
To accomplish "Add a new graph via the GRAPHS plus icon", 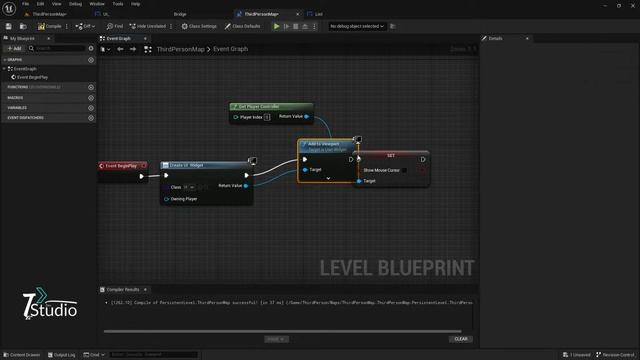I will [x=91, y=60].
